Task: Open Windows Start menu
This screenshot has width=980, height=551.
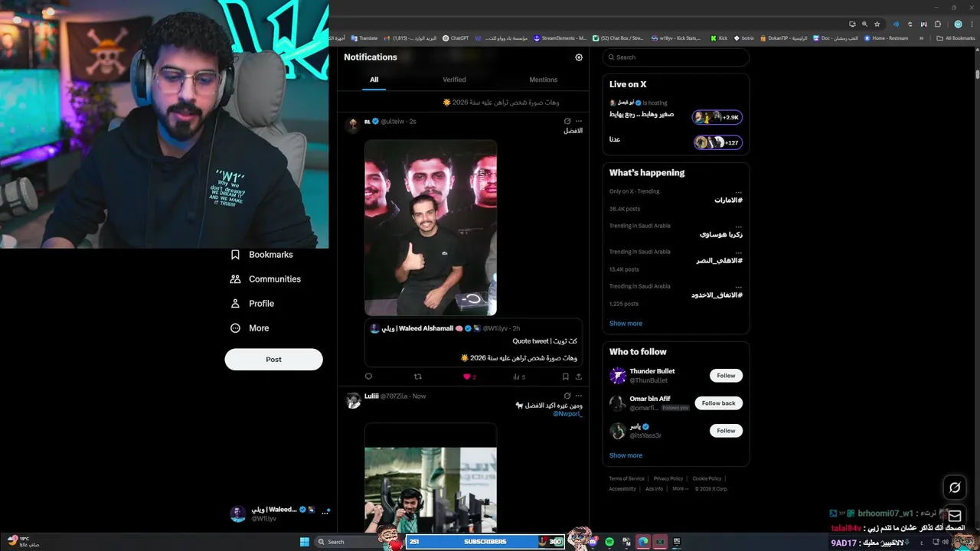Action: 304,542
